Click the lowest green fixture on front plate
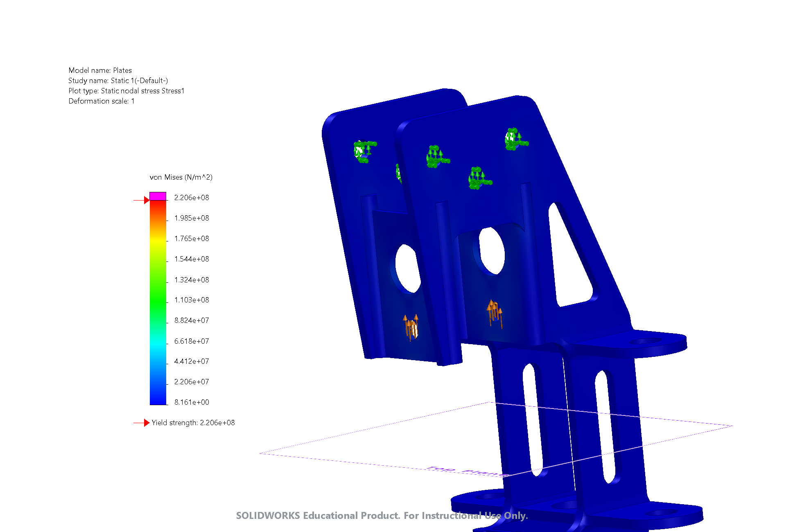Viewport: 811px width, 532px height. click(x=478, y=178)
